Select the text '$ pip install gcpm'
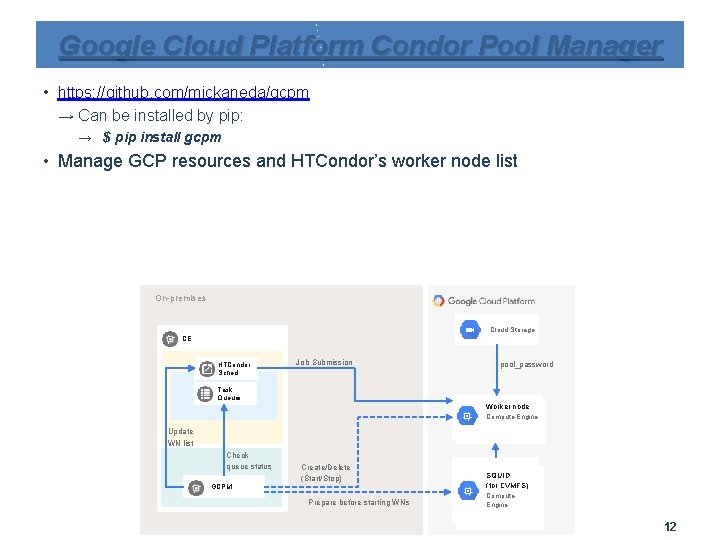The height and width of the screenshot is (540, 720). pyautogui.click(x=162, y=137)
